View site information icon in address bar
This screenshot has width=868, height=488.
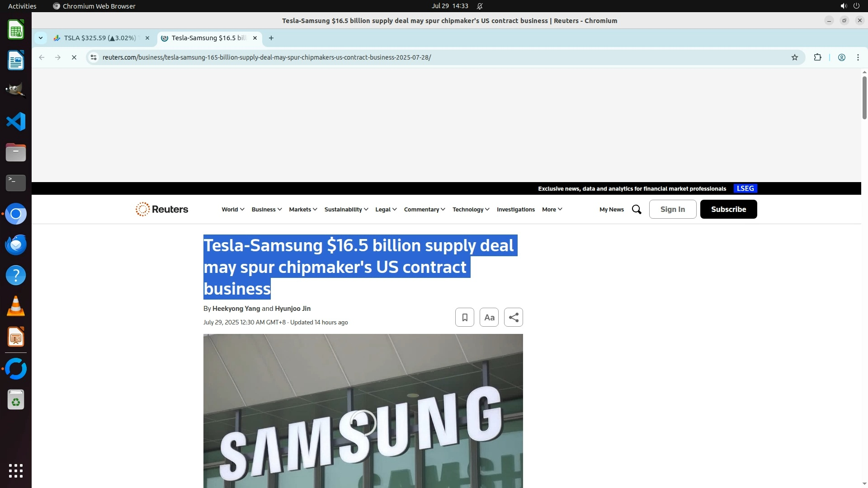94,57
